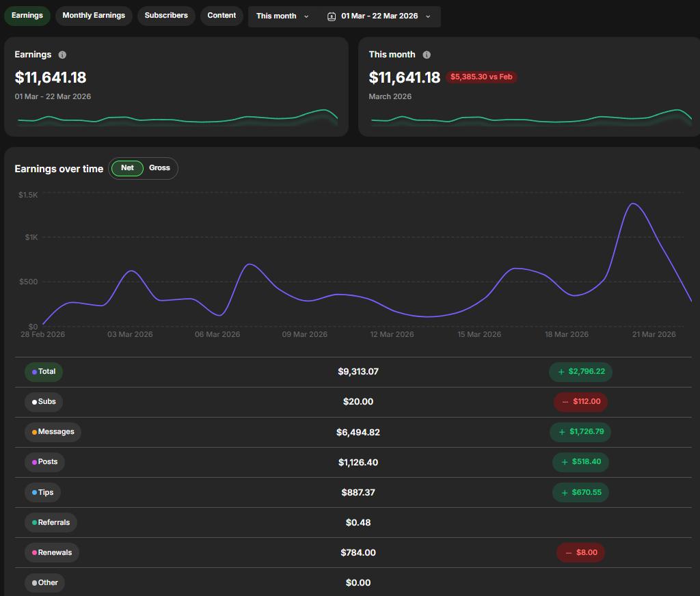Show Posts earnings on chart
The image size is (700, 596).
click(x=44, y=462)
